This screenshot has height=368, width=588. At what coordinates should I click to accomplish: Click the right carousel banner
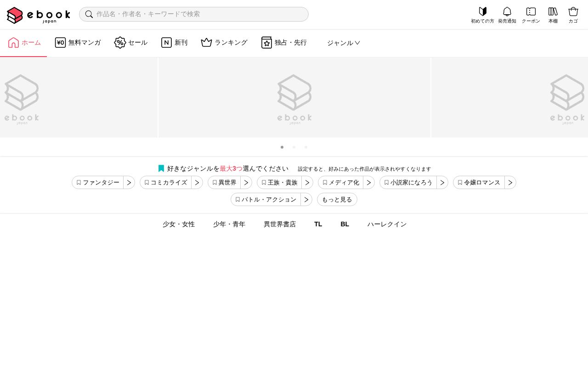click(x=510, y=98)
